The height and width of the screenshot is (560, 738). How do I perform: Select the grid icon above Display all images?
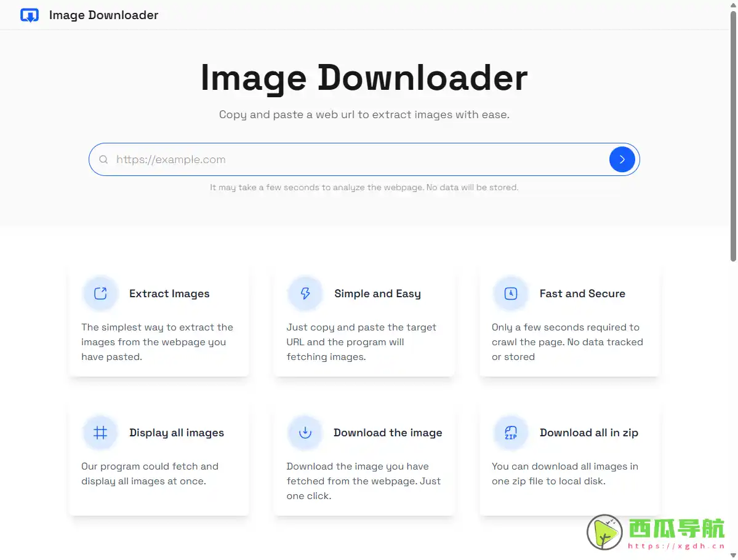[100, 433]
